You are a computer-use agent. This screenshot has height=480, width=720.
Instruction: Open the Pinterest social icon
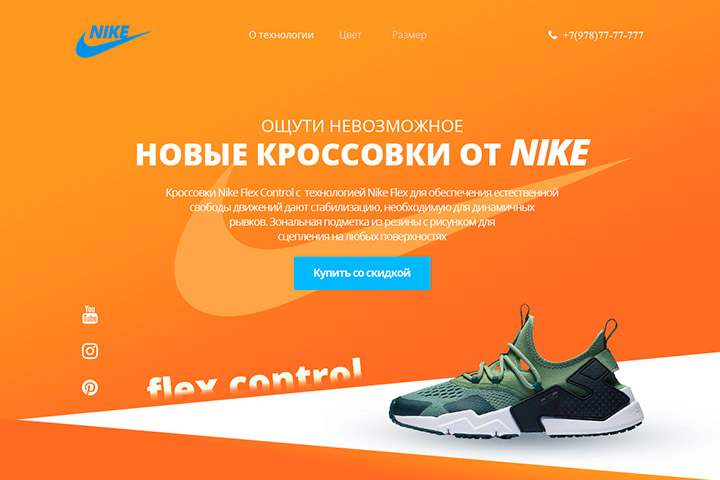(90, 388)
